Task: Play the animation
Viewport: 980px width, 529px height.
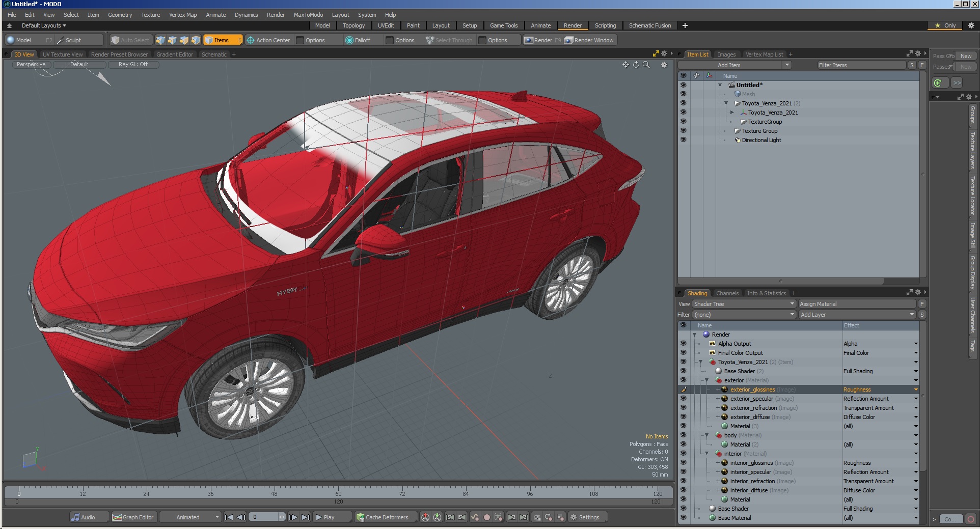Action: [x=332, y=517]
